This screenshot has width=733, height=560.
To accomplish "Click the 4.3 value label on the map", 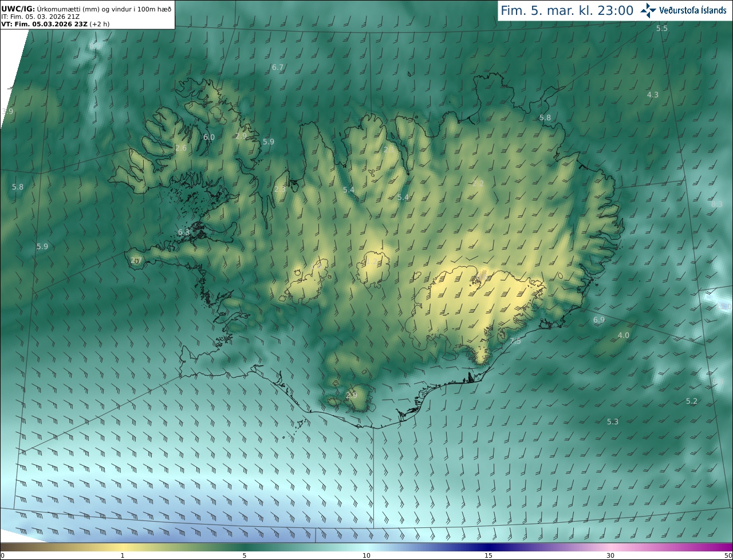I will pyautogui.click(x=653, y=94).
